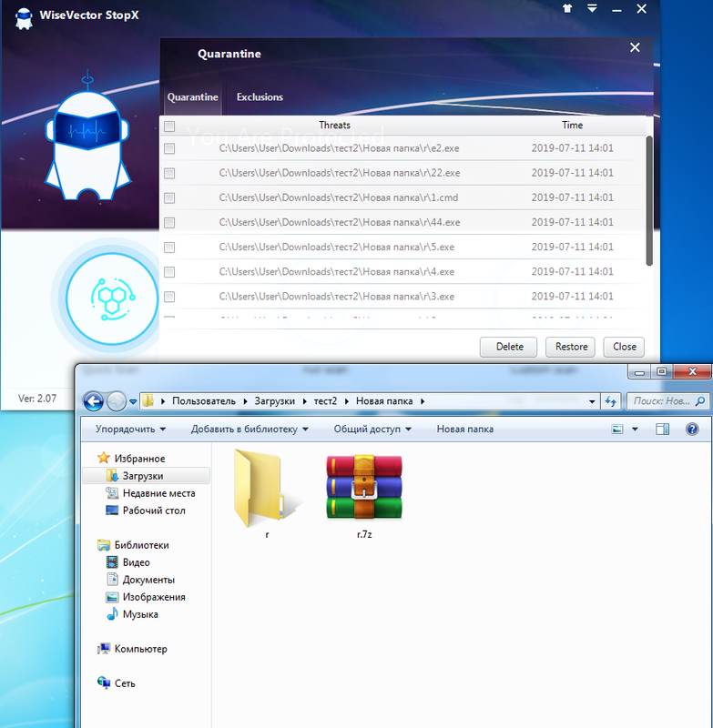Click the Close button in Quarantine

pos(624,347)
